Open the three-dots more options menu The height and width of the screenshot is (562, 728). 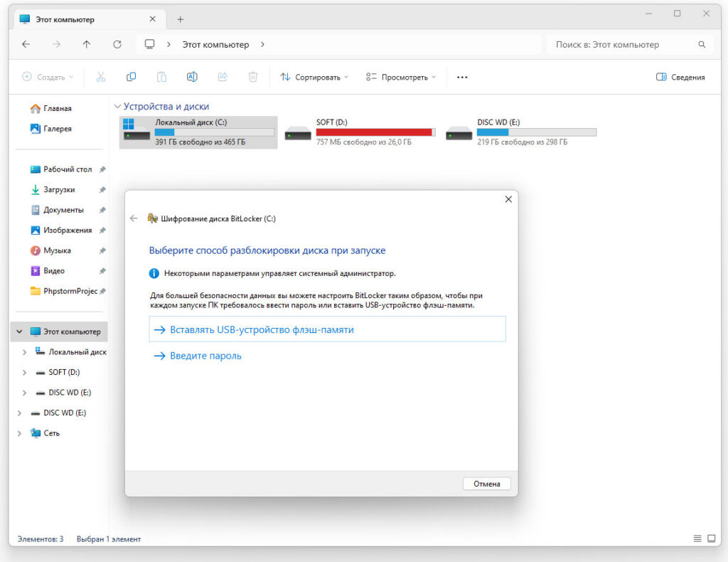coord(462,77)
